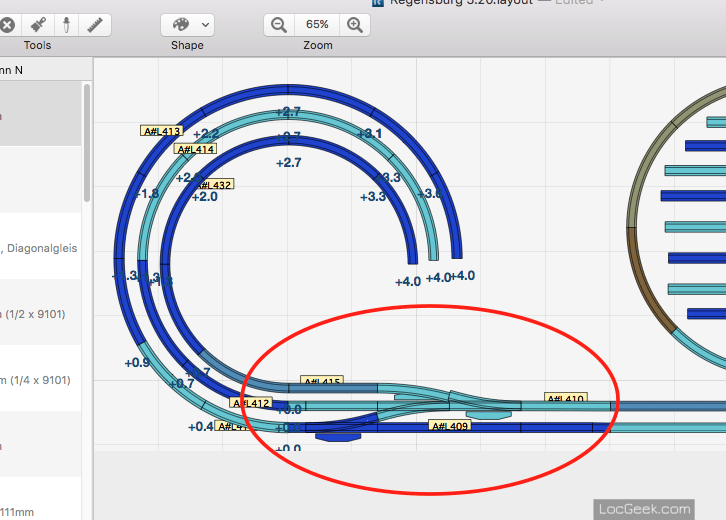Screen dimensions: 726x520
Task: Click the +4.0 height label at the outer arc end
Action: tap(463, 276)
